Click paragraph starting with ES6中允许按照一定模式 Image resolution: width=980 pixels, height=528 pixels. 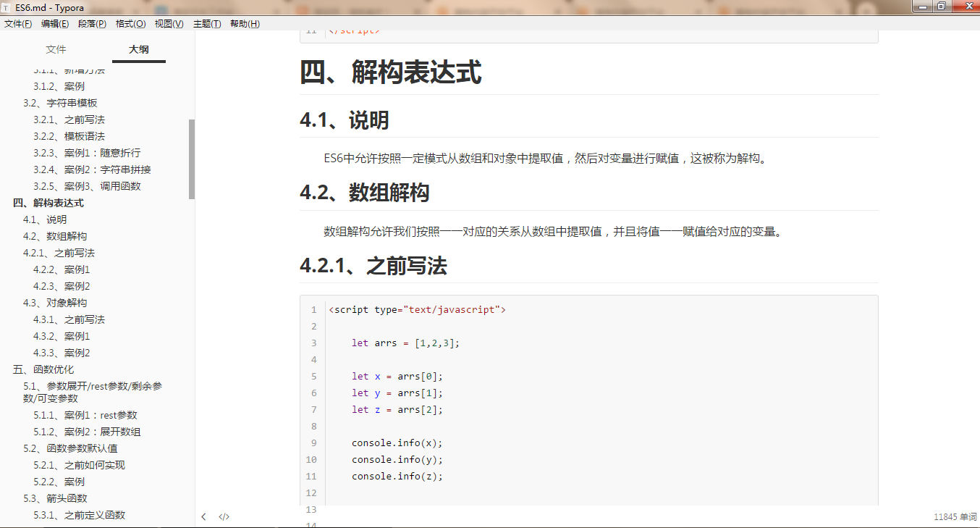tap(546, 158)
